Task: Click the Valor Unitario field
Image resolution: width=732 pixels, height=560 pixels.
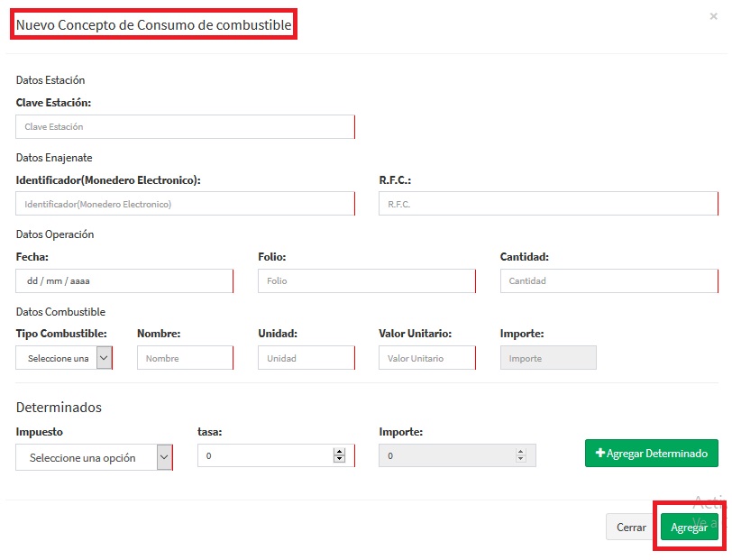Action: tap(426, 358)
